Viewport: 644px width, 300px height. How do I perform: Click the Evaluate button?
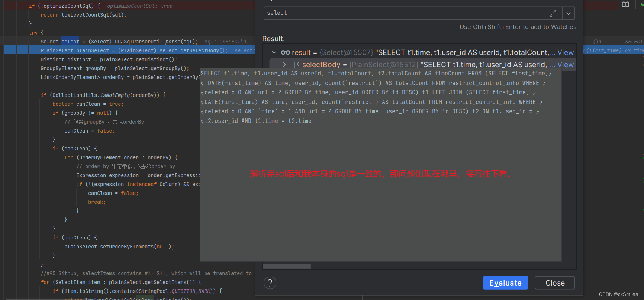pos(505,283)
